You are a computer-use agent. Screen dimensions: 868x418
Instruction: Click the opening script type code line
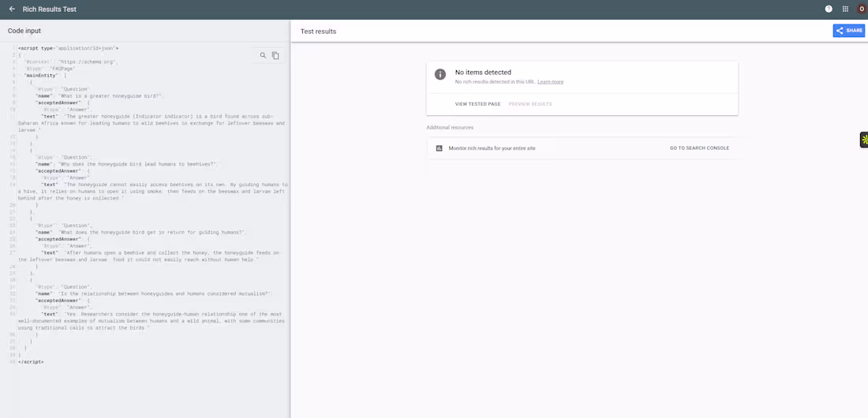tap(68, 48)
